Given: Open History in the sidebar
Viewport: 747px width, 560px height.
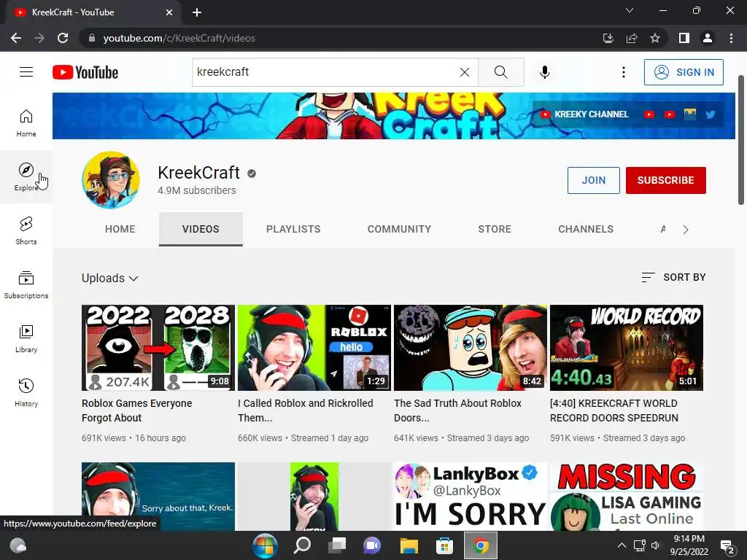Looking at the screenshot, I should (x=26, y=392).
